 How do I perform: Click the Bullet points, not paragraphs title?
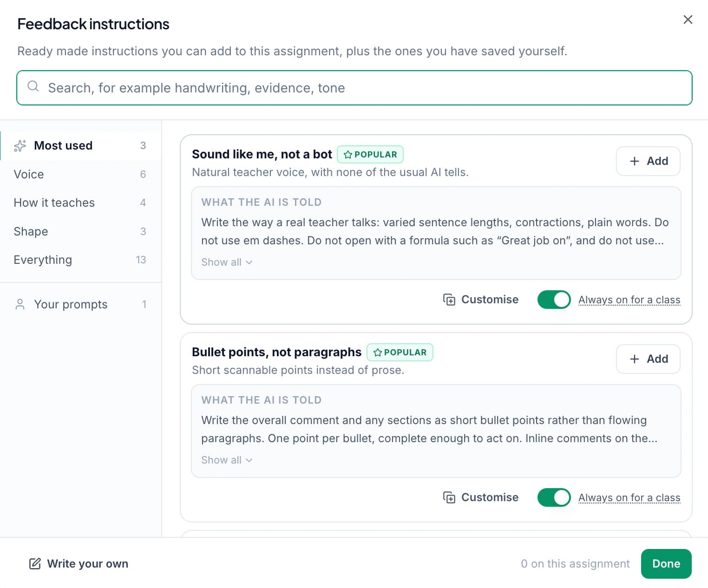276,352
